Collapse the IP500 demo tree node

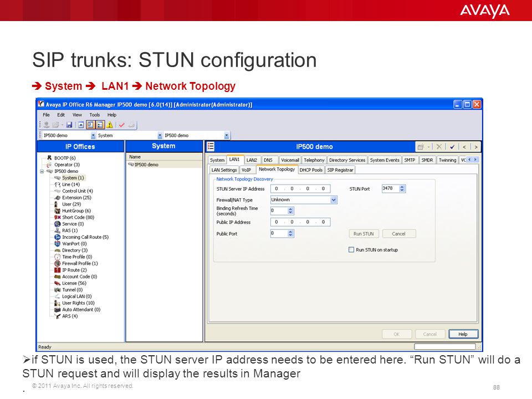(42, 171)
